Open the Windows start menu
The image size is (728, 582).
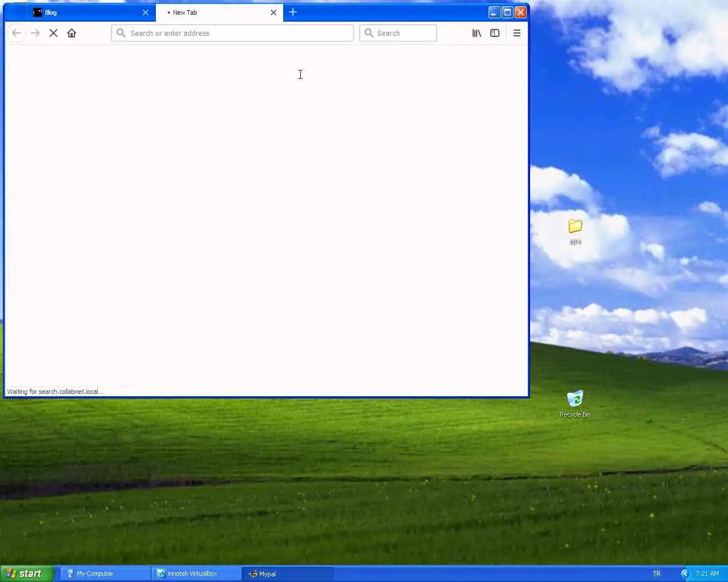27,573
